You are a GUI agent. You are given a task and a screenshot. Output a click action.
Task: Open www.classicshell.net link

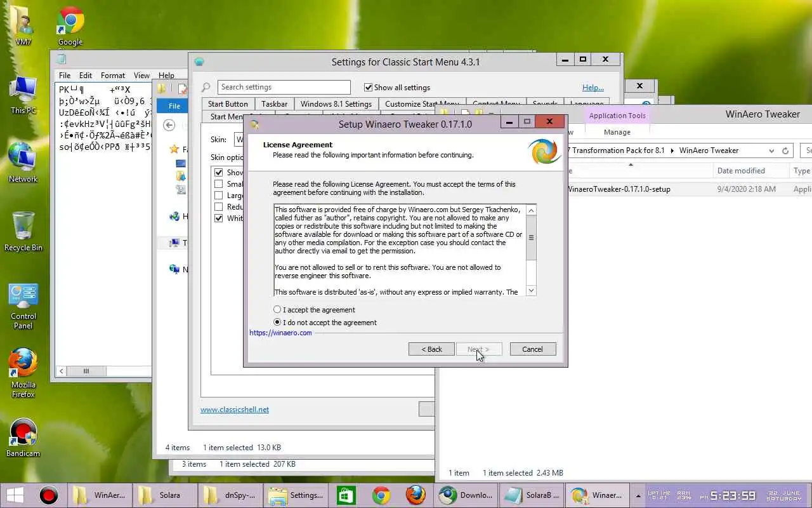point(235,410)
